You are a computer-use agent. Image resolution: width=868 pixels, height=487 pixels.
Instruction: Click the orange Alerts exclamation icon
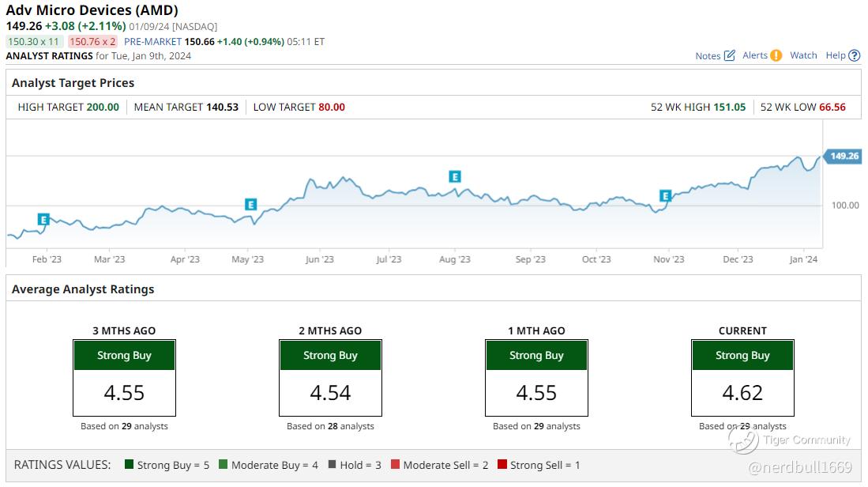pos(776,55)
